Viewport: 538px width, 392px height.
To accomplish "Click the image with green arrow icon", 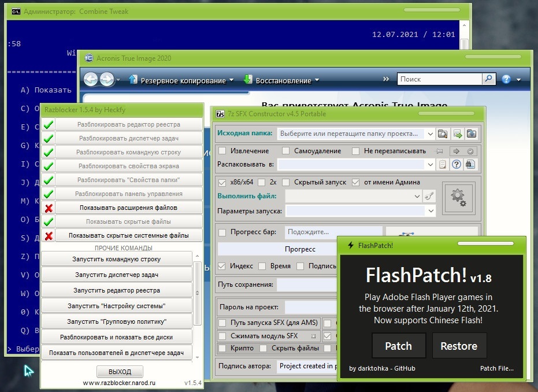I will (x=457, y=134).
